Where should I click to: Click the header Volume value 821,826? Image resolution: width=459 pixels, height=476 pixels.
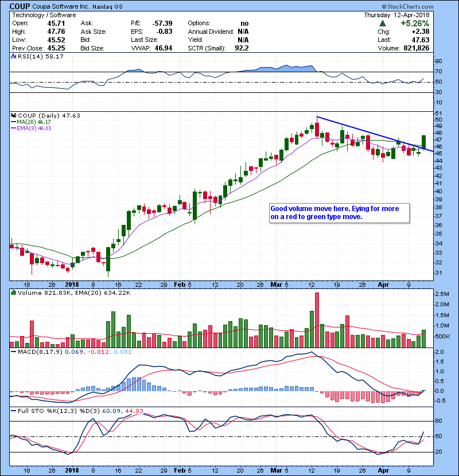[417, 48]
